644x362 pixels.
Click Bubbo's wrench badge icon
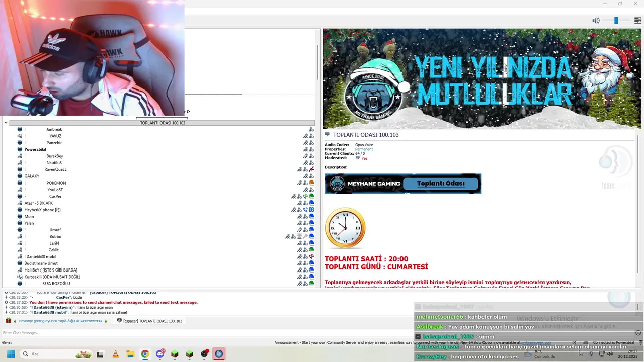pyautogui.click(x=305, y=236)
